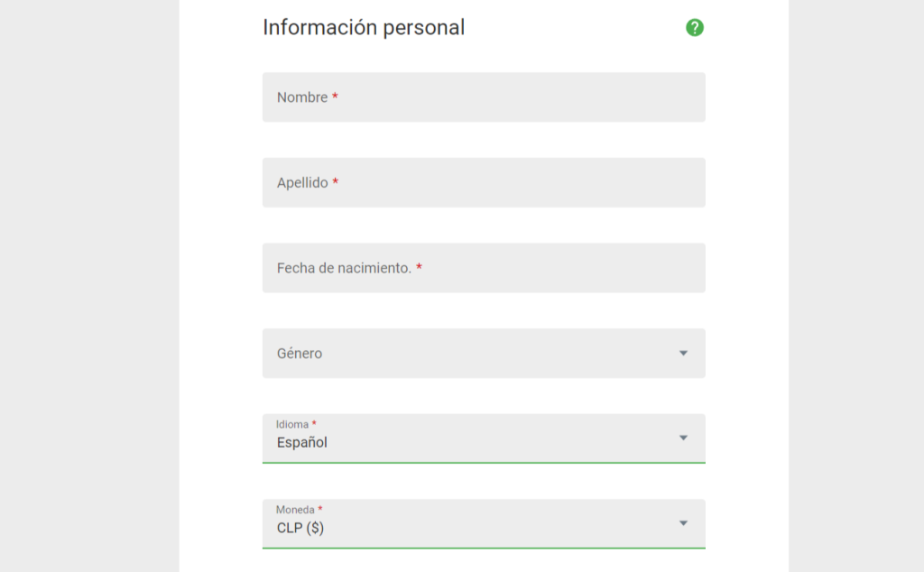Image resolution: width=924 pixels, height=572 pixels.
Task: Click the Género dropdown arrow
Action: click(x=683, y=353)
